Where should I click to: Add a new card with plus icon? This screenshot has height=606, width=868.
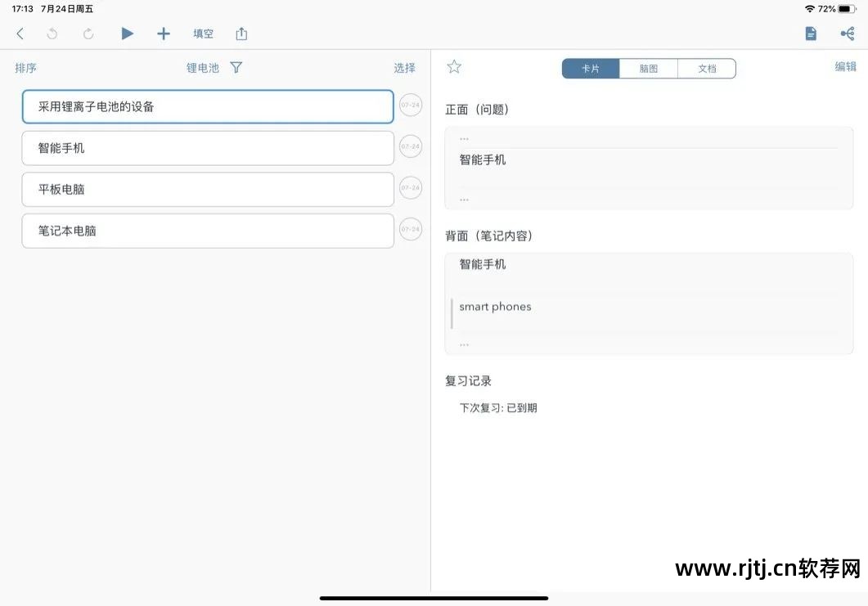coord(164,34)
